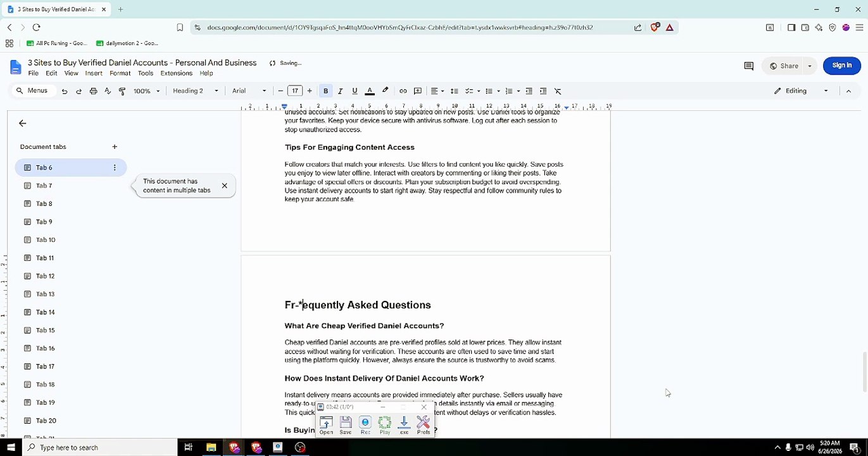Click the taskbar search box
868x456 pixels.
(100, 447)
